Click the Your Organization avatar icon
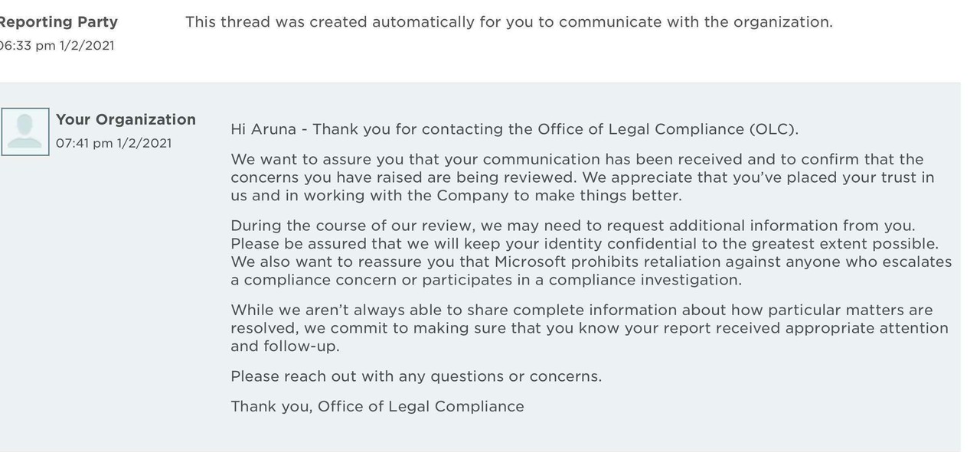 (x=25, y=132)
